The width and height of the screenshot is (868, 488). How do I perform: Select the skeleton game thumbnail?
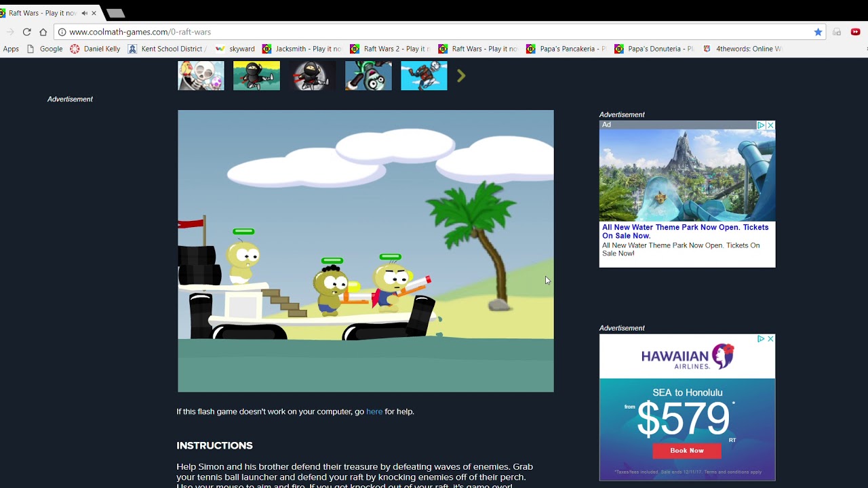click(201, 75)
